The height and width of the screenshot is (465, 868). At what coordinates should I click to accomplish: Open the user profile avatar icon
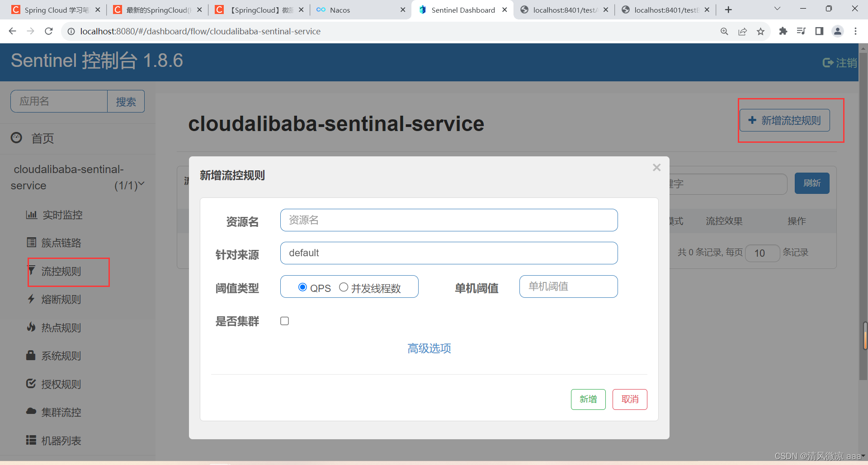click(838, 31)
